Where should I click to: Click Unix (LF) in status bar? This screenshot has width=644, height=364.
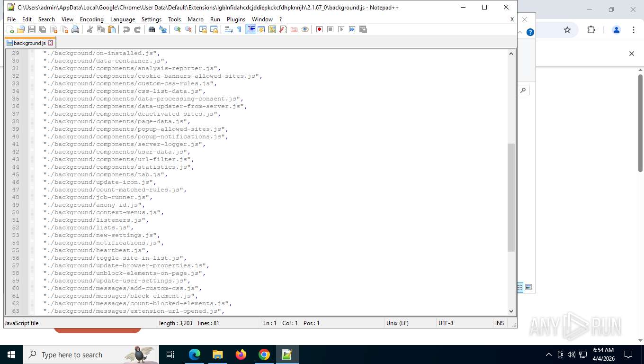[397, 323]
